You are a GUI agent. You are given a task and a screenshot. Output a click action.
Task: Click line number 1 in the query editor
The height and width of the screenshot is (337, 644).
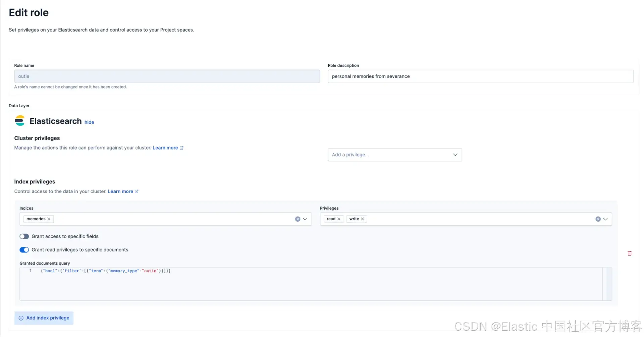(31, 271)
